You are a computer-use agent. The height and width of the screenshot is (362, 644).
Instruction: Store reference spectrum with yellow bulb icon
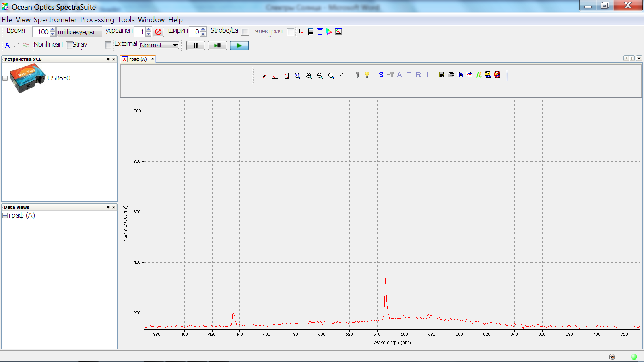(367, 75)
